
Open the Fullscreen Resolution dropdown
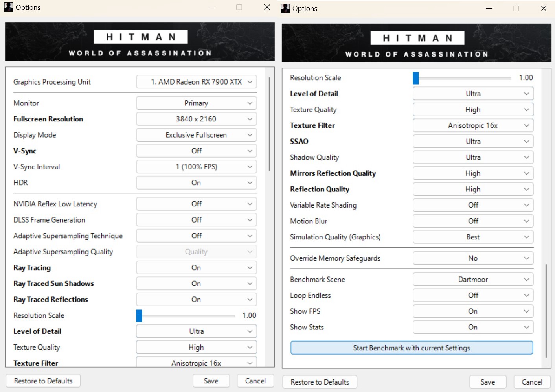click(x=197, y=119)
